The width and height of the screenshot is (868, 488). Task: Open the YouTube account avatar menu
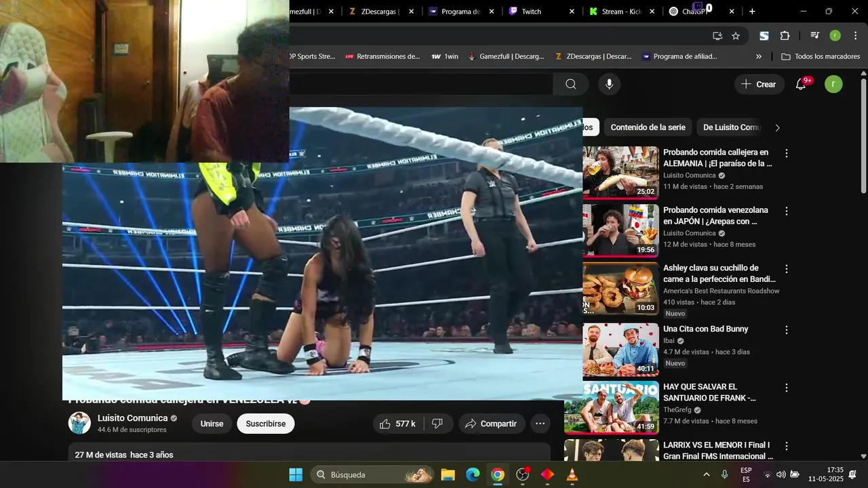tap(833, 84)
